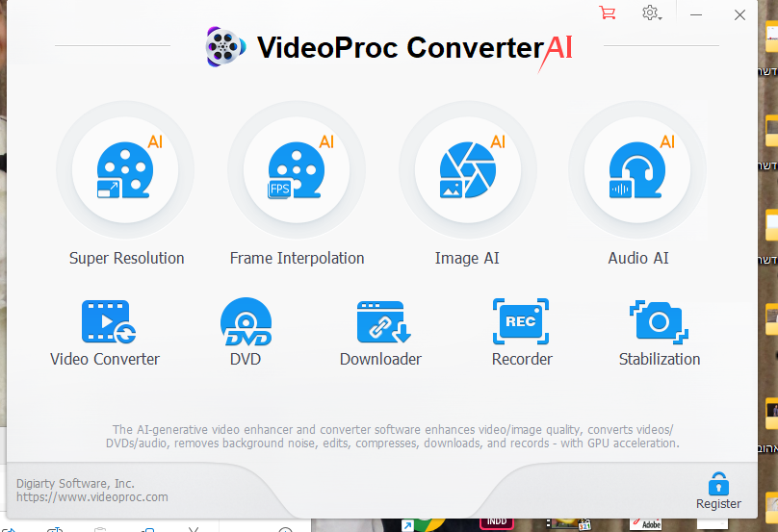Click the Adobe shortcut on the desktop

pyautogui.click(x=646, y=524)
